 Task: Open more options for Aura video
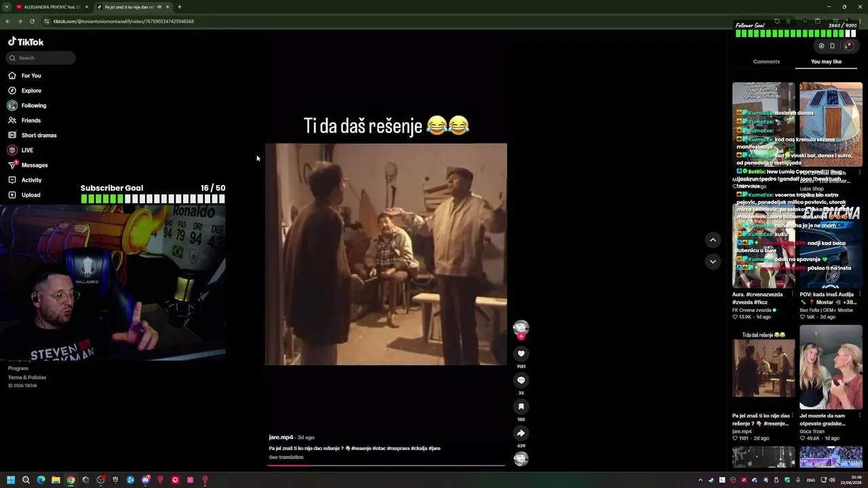(x=792, y=294)
